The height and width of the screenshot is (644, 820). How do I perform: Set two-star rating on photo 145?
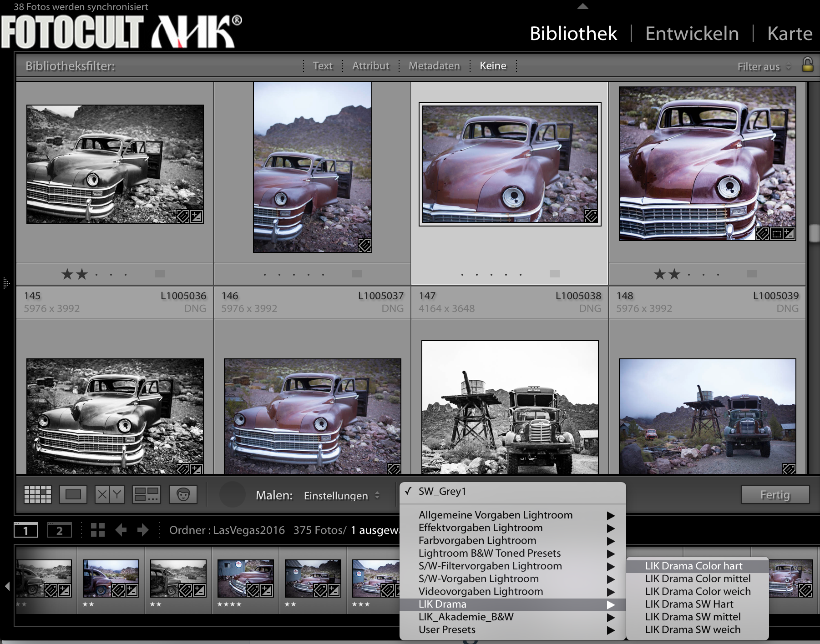[82, 274]
